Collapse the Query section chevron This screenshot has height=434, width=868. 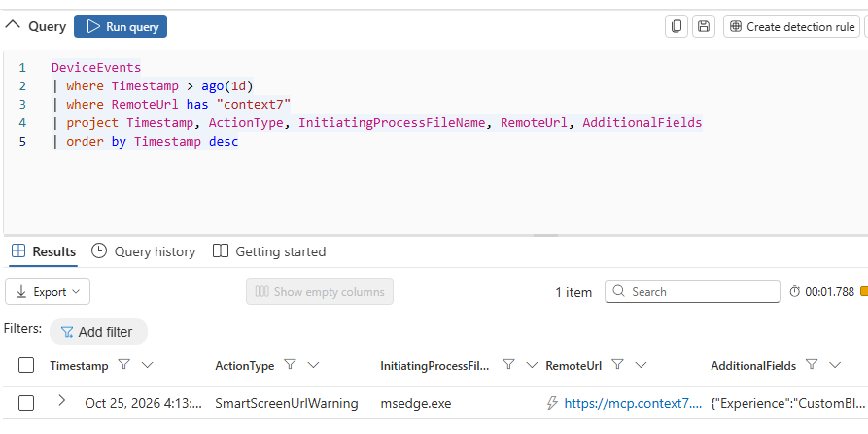(13, 25)
